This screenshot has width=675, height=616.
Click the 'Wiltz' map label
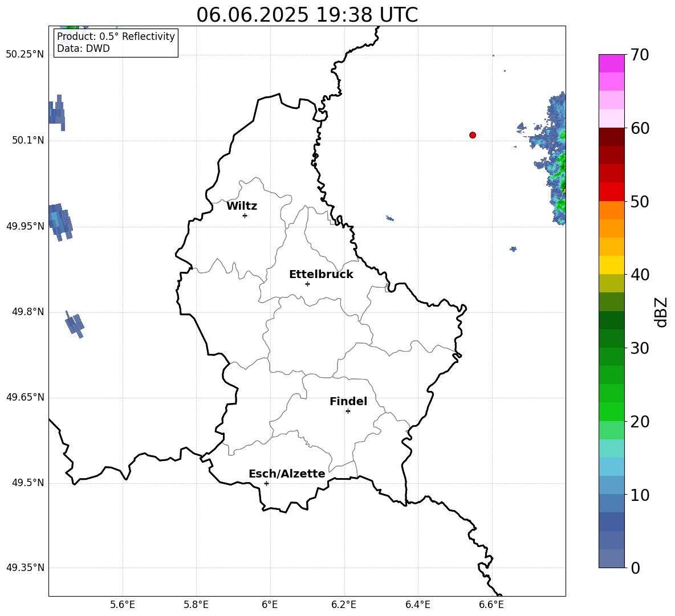(242, 206)
